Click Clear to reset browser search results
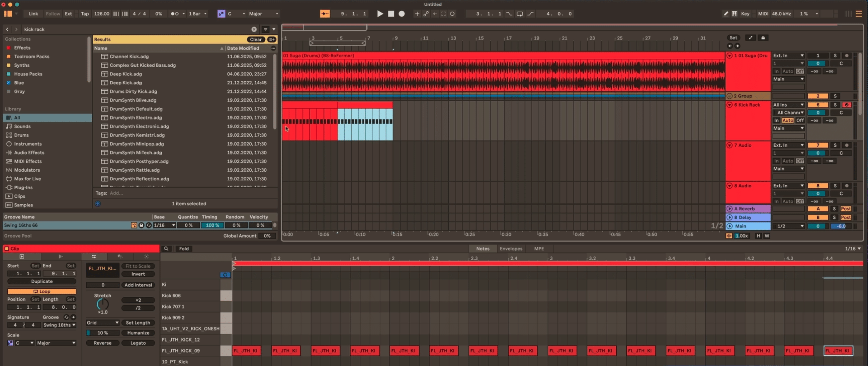868x366 pixels. [256, 39]
